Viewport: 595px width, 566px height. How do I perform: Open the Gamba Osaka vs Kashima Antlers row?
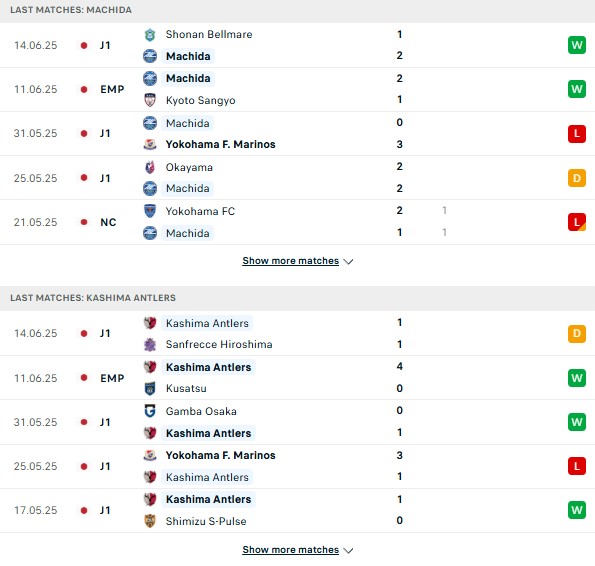click(x=298, y=422)
